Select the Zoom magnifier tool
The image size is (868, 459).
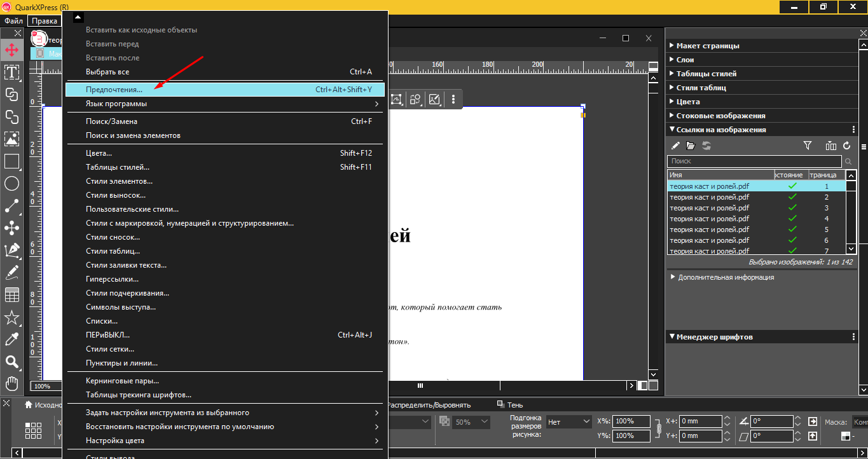tap(11, 362)
